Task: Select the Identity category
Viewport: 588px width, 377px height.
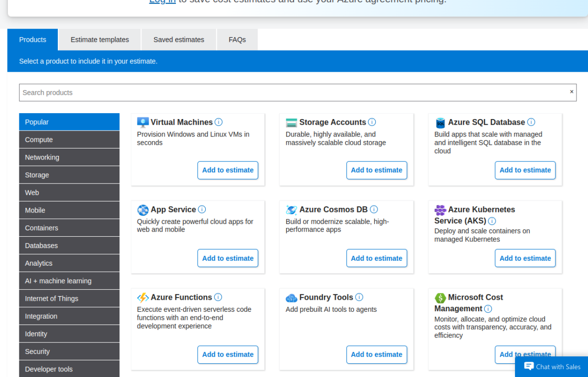Action: pos(69,334)
